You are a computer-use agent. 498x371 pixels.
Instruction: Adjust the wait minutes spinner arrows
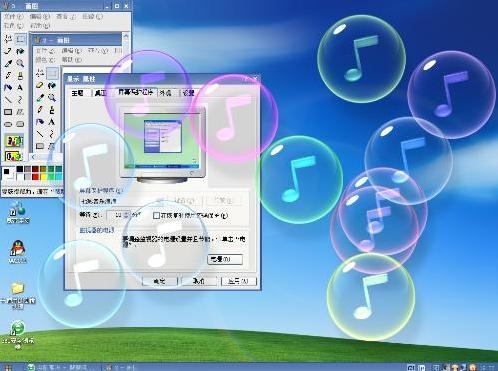point(126,215)
